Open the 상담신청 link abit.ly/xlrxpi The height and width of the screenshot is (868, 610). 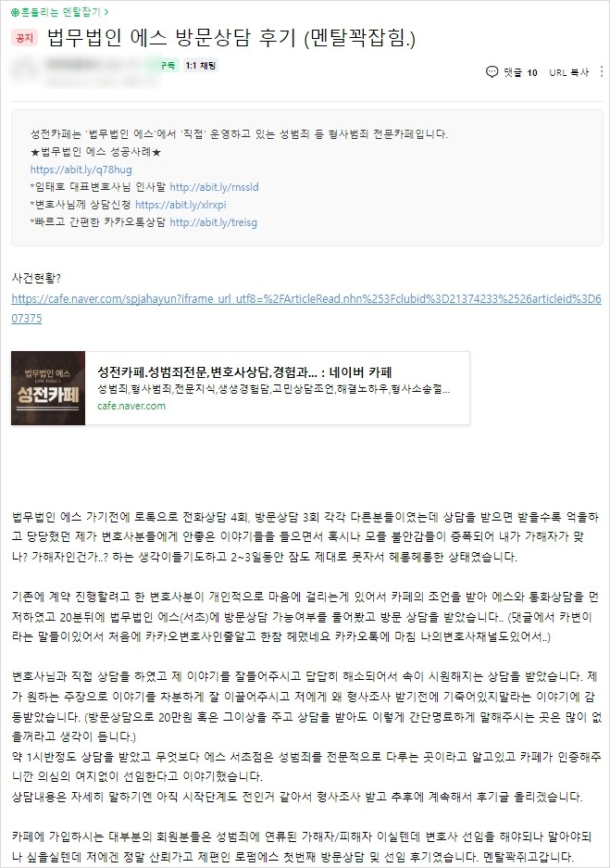pyautogui.click(x=181, y=205)
